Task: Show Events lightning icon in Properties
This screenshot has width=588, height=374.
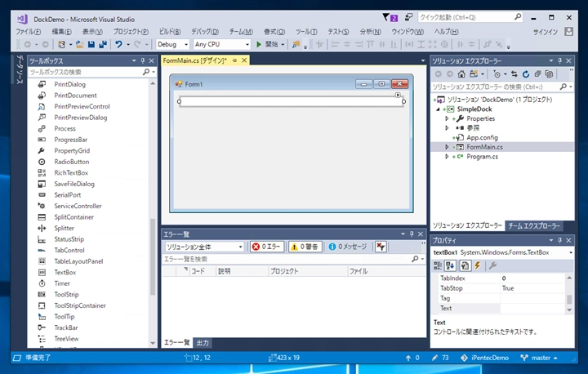Action: click(x=478, y=265)
